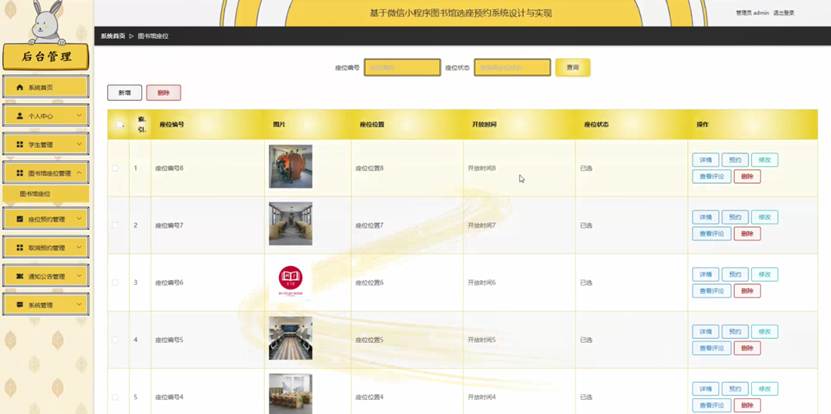Click 修改 for row 4

pos(765,332)
